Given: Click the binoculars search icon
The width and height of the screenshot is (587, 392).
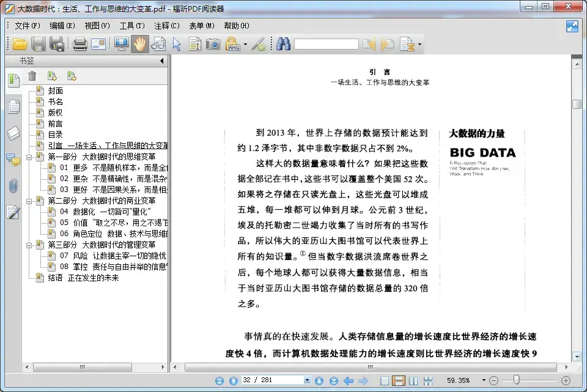Looking at the screenshot, I should click(x=283, y=44).
